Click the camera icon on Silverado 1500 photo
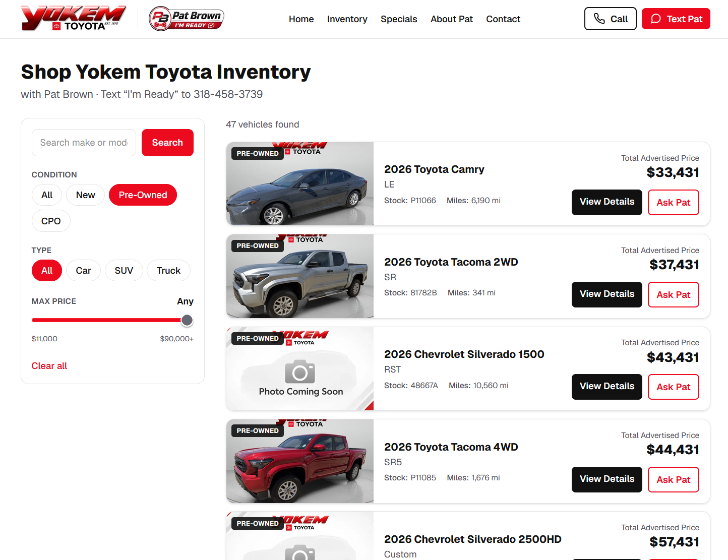 pos(300,372)
